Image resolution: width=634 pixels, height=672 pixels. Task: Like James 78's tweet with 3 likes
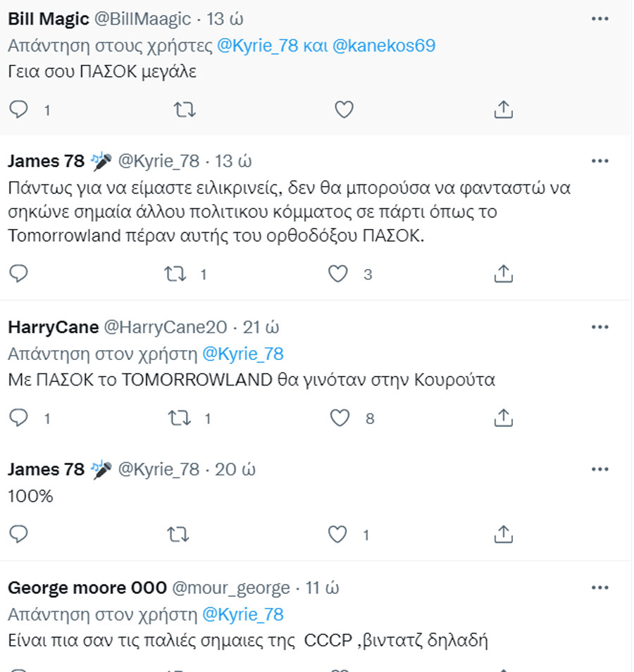(x=338, y=274)
